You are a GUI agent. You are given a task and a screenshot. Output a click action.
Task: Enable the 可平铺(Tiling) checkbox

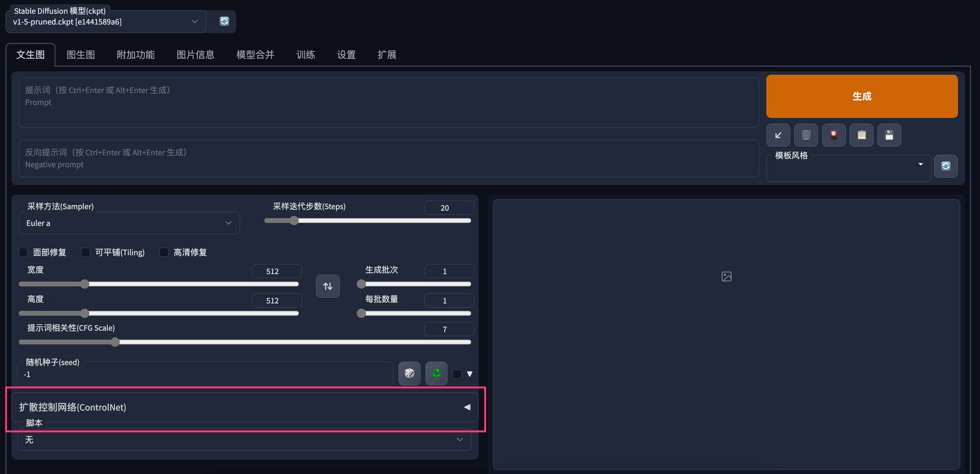[85, 252]
